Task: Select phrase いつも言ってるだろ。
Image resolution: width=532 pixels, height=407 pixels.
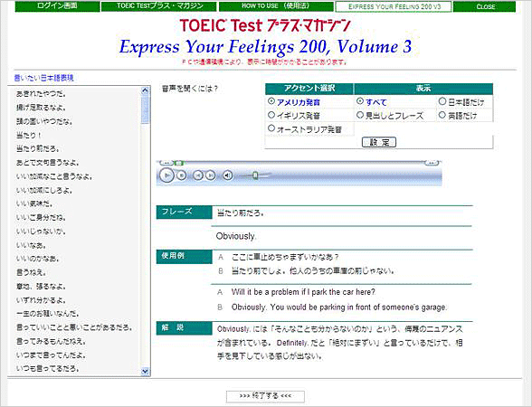Action: coord(47,368)
